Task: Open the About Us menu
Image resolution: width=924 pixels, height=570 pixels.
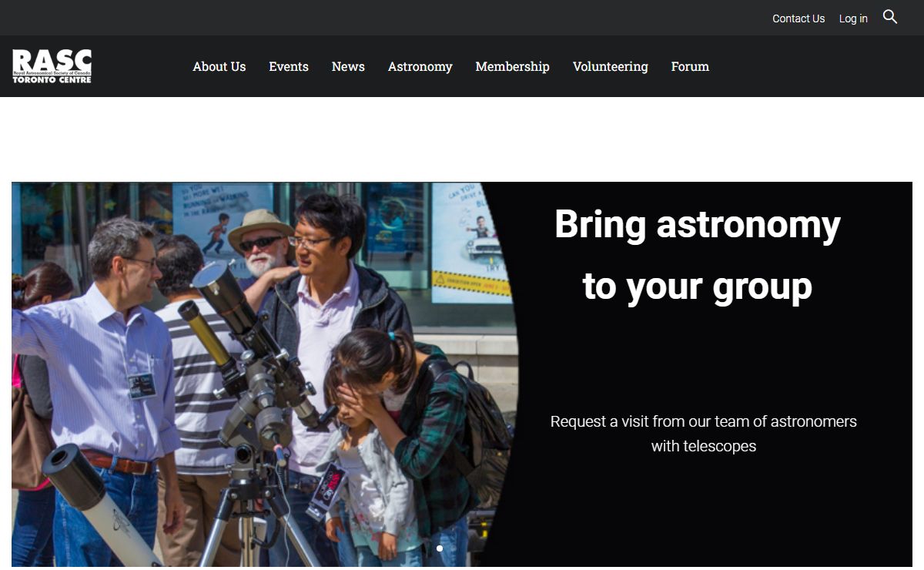Action: [x=219, y=66]
